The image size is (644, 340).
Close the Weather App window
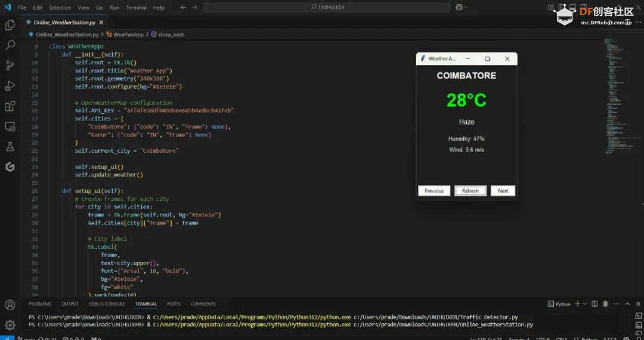click(x=507, y=58)
